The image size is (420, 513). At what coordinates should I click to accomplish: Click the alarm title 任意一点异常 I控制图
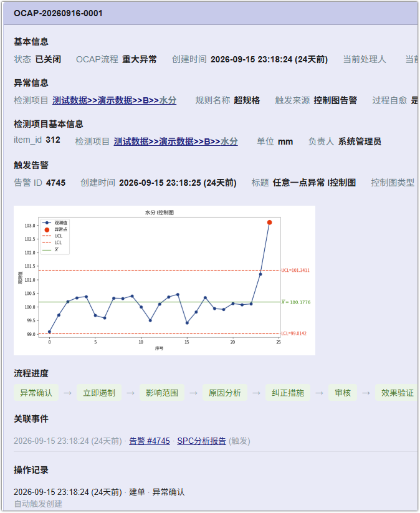tap(314, 183)
